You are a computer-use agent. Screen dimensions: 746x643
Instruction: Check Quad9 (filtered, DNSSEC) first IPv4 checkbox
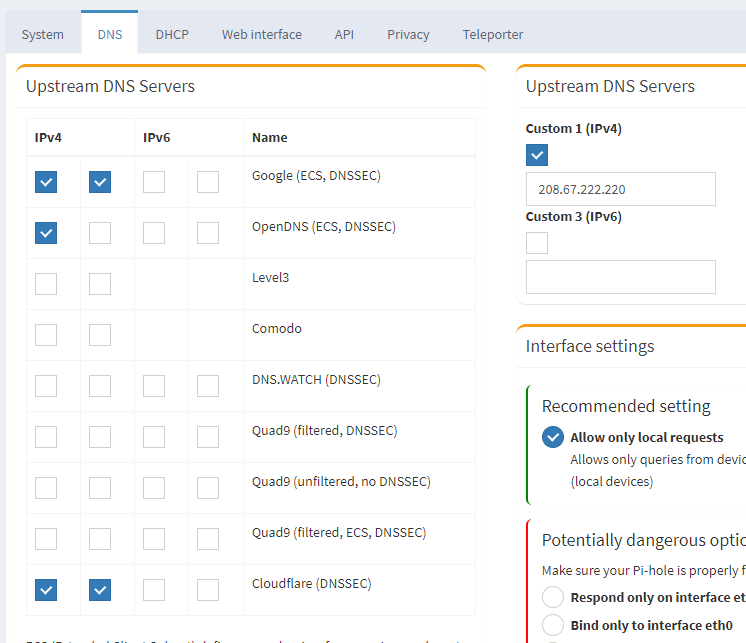[46, 437]
